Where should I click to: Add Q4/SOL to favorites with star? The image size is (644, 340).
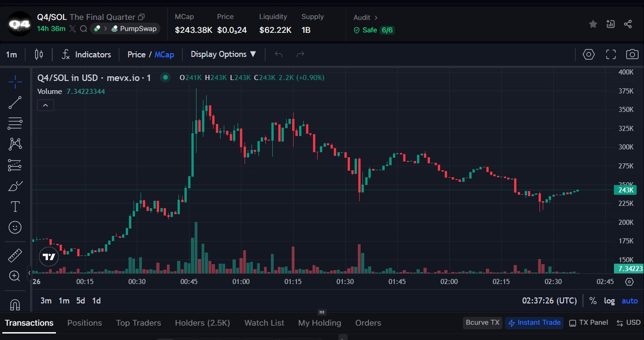tap(593, 24)
